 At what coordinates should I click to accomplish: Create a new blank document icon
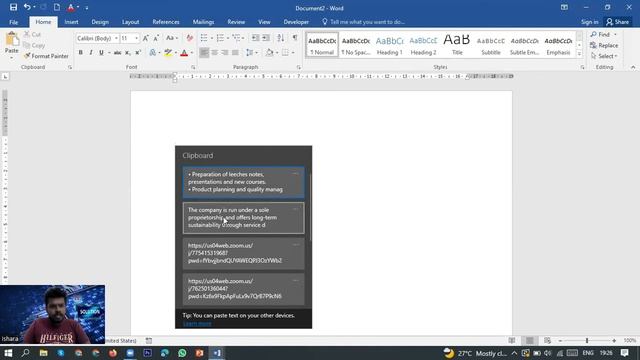coord(57,7)
